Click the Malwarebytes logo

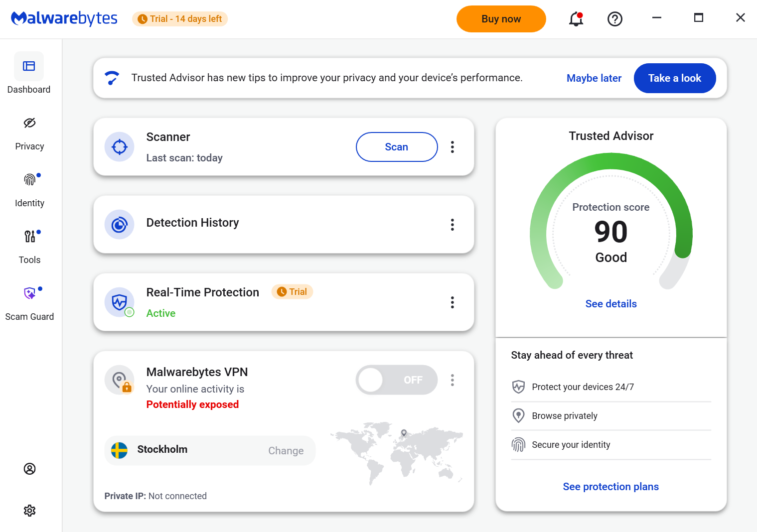click(64, 18)
